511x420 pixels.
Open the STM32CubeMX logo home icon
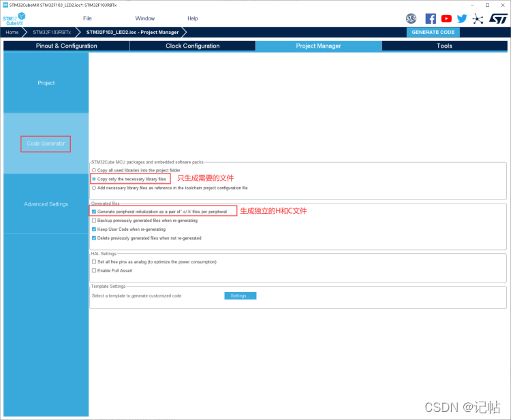(14, 19)
